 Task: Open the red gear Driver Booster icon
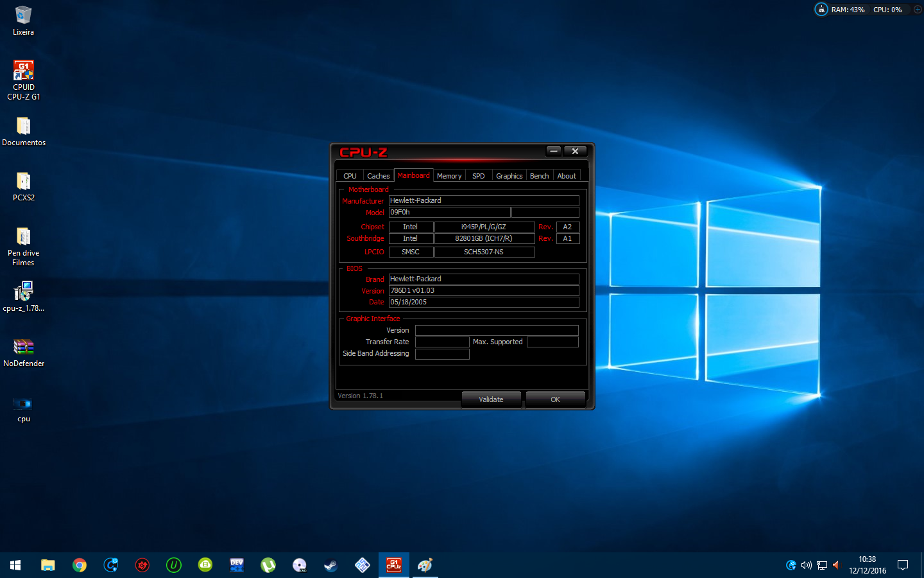click(142, 565)
